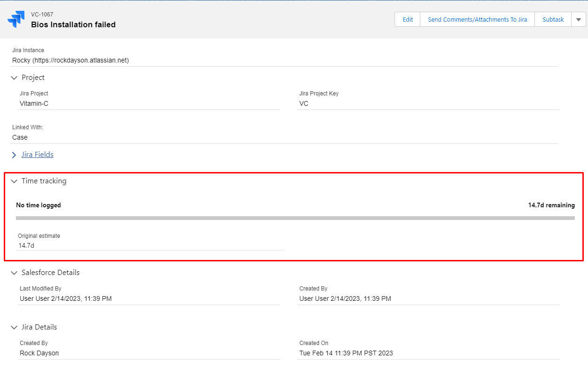Click the time tracking progress bar
Image resolution: width=588 pixels, height=369 pixels.
[x=295, y=218]
